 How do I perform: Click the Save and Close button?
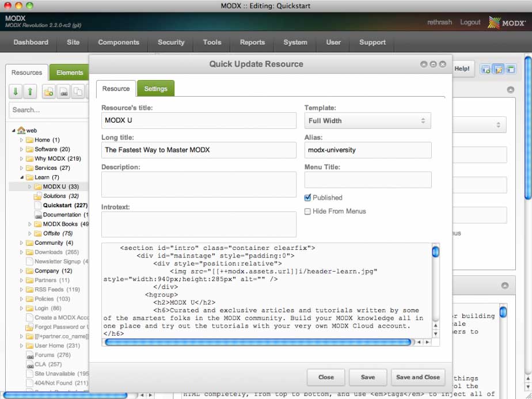pos(418,377)
